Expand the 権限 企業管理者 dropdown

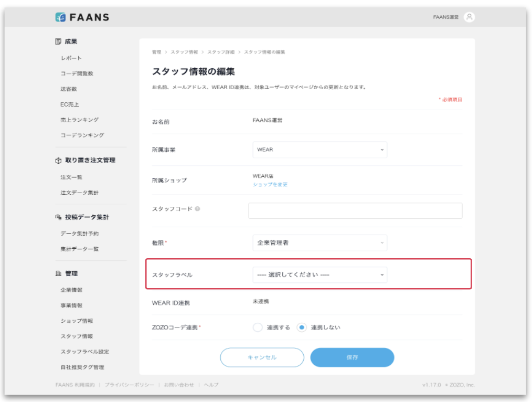pos(320,243)
